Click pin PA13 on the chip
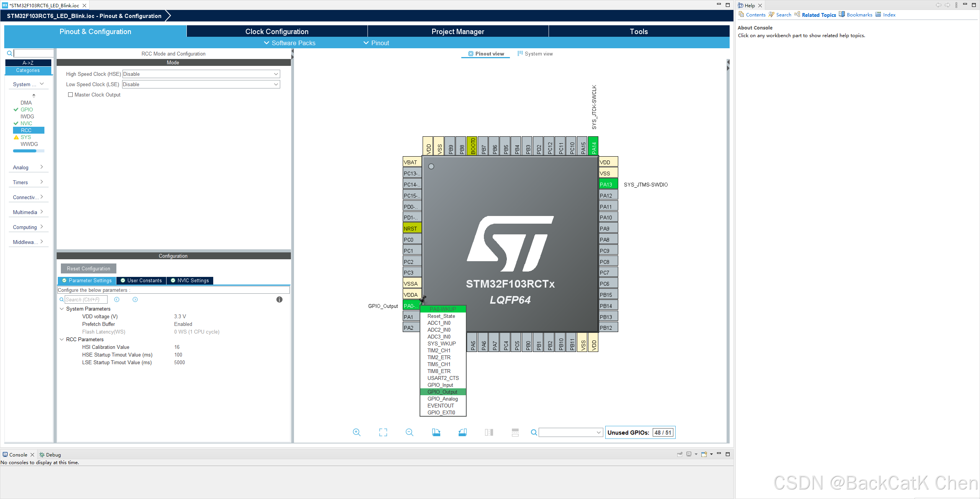 tap(608, 184)
